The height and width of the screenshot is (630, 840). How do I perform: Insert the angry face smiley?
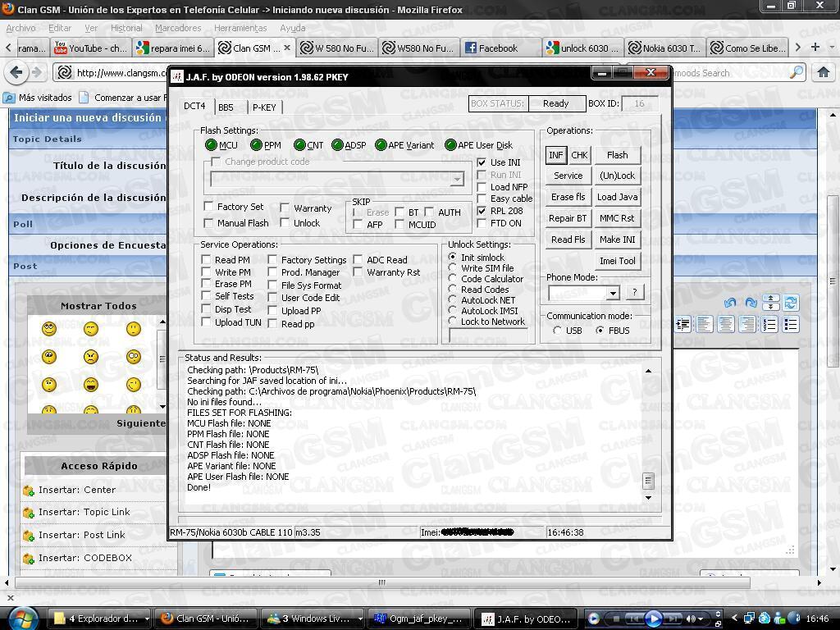91,357
